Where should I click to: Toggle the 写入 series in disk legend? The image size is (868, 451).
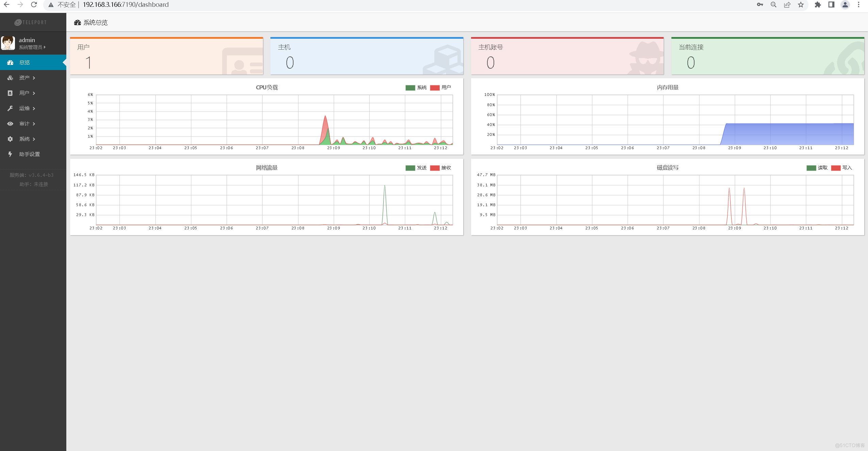(x=841, y=168)
